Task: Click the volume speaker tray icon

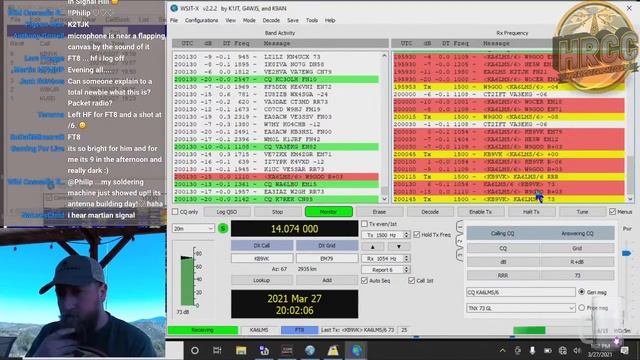Action: click(x=577, y=350)
